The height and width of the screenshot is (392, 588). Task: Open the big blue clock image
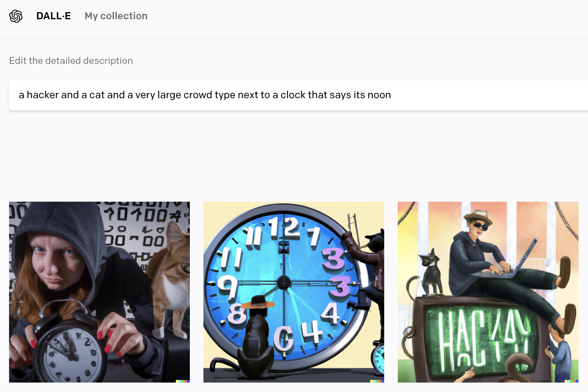pyautogui.click(x=294, y=292)
